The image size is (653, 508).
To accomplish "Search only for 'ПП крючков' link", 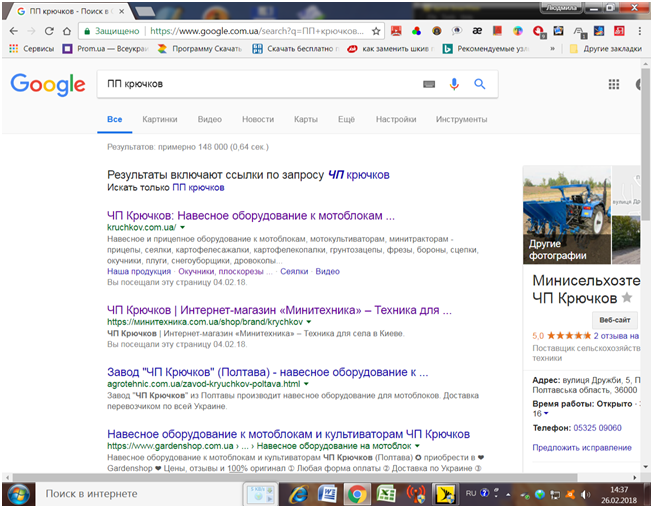I will click(x=198, y=188).
